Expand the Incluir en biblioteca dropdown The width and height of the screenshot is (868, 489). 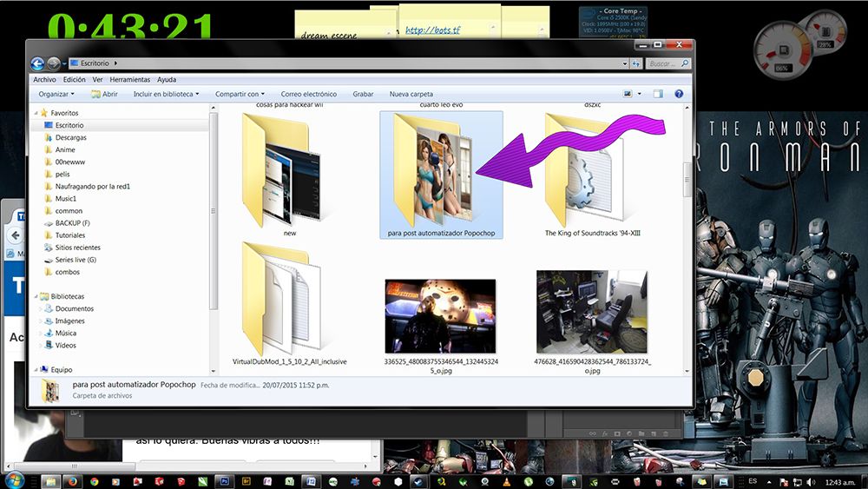tap(166, 94)
